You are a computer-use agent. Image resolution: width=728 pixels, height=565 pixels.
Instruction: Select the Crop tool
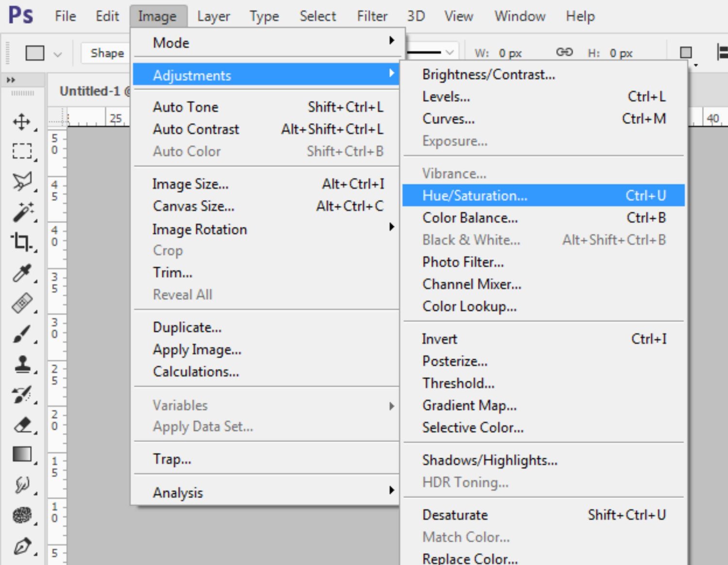(x=22, y=241)
